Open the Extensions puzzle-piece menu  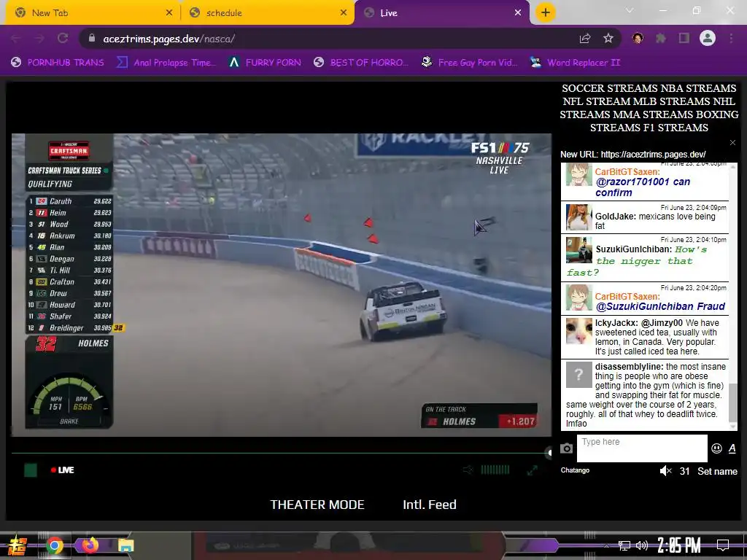click(x=661, y=39)
